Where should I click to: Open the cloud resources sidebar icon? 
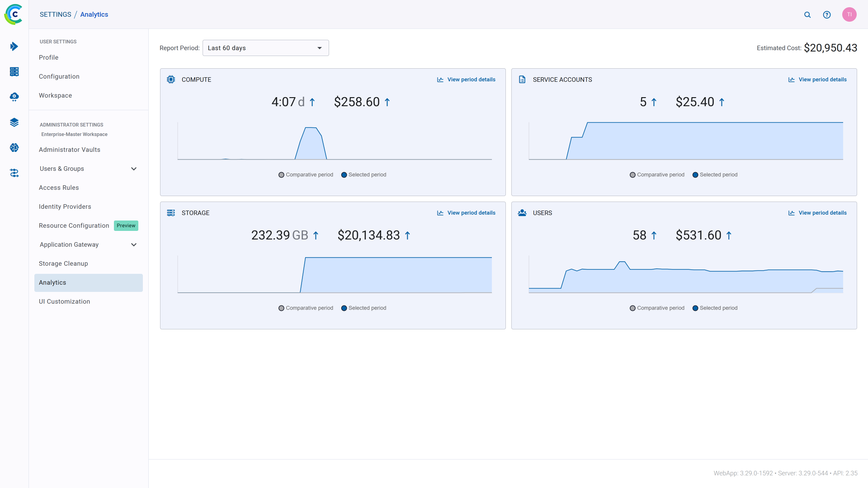(x=14, y=97)
